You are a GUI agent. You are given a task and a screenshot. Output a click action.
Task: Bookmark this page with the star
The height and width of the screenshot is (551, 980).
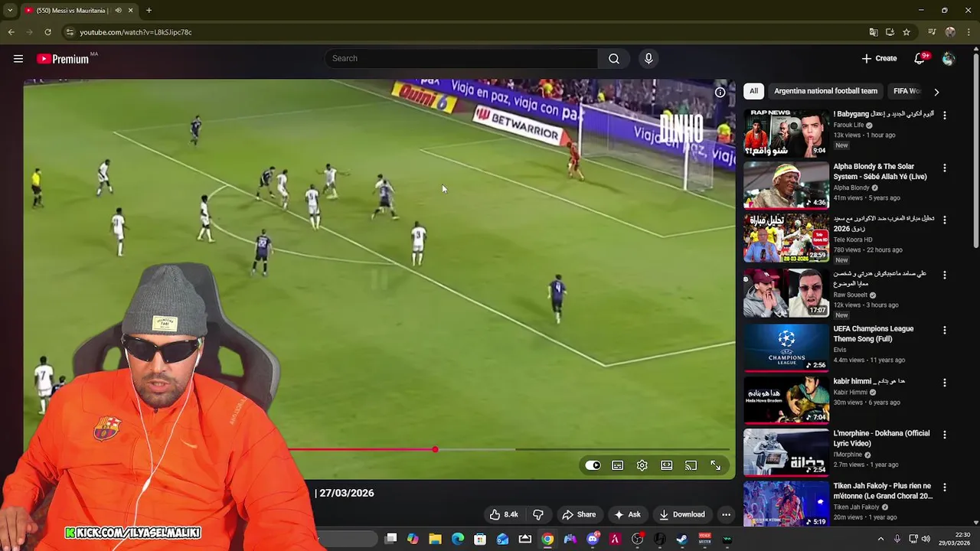(x=906, y=32)
